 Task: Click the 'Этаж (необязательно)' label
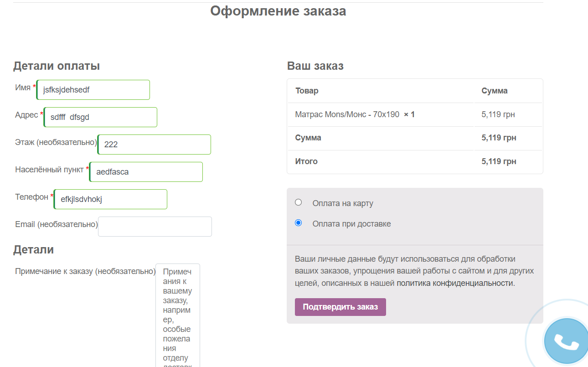click(x=56, y=142)
